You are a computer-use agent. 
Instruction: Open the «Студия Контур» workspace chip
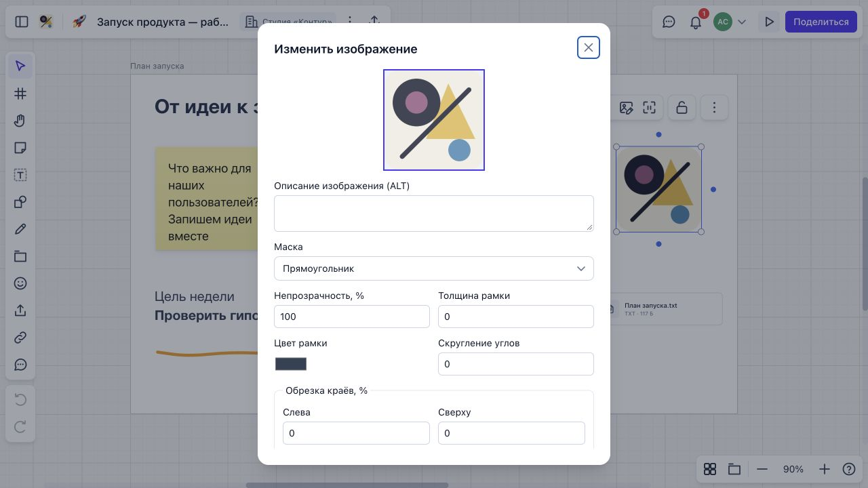(x=288, y=22)
